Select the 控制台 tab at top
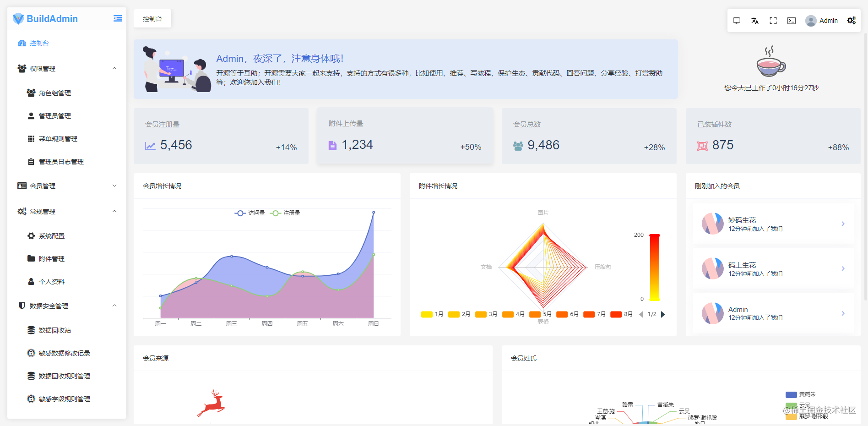 (x=152, y=19)
